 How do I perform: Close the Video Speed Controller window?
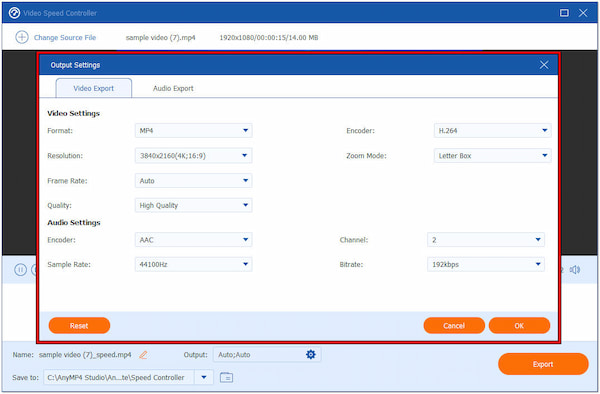[x=583, y=13]
